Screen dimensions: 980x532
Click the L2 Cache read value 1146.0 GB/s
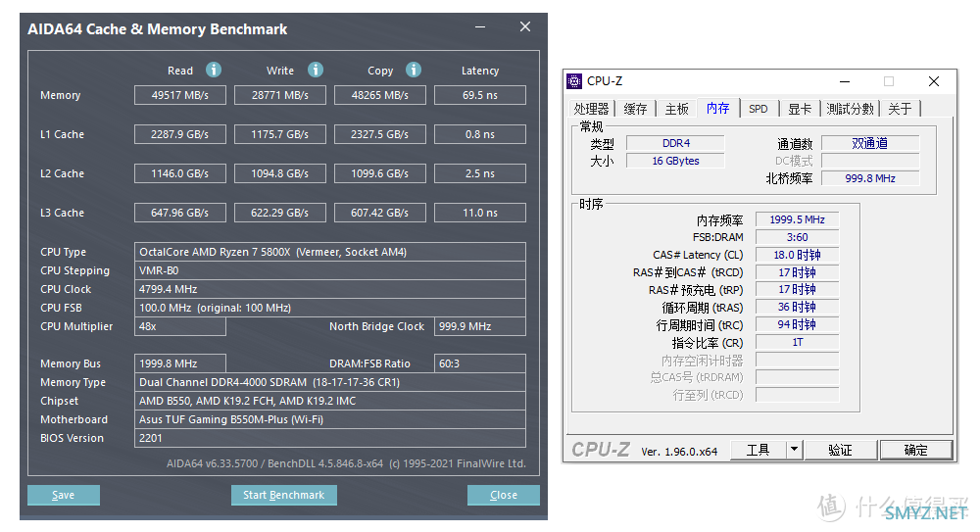(x=180, y=173)
